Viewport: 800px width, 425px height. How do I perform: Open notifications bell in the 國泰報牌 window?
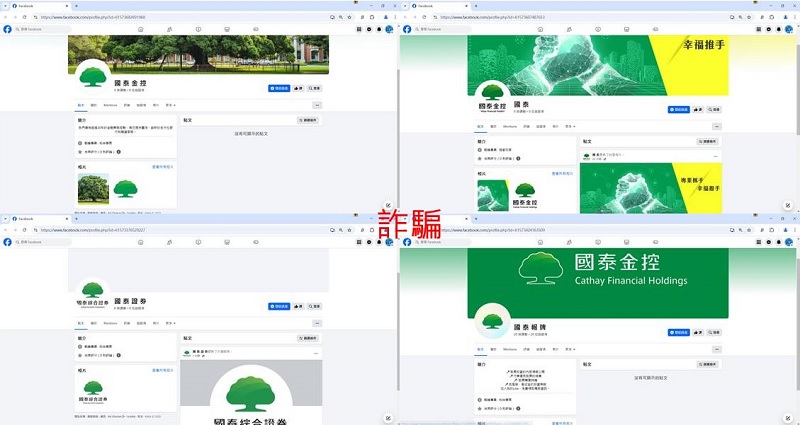tap(779, 242)
